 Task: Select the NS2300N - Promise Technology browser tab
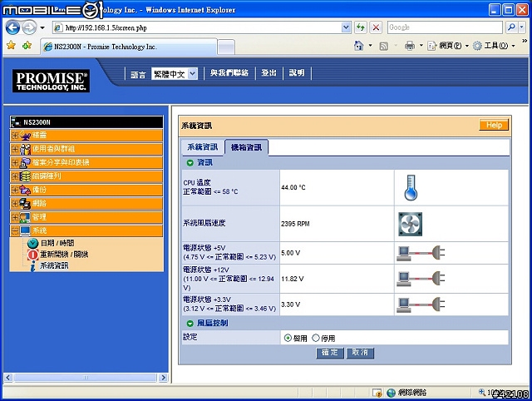(128, 47)
